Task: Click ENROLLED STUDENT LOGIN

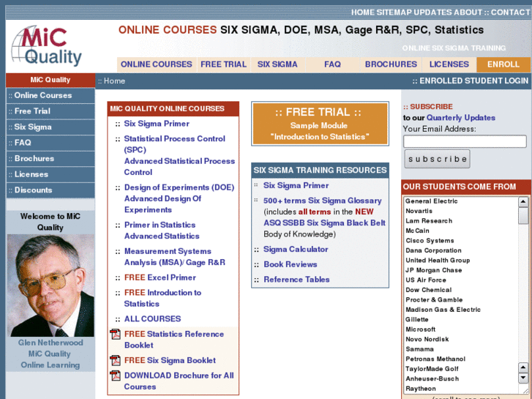Action: click(x=473, y=81)
